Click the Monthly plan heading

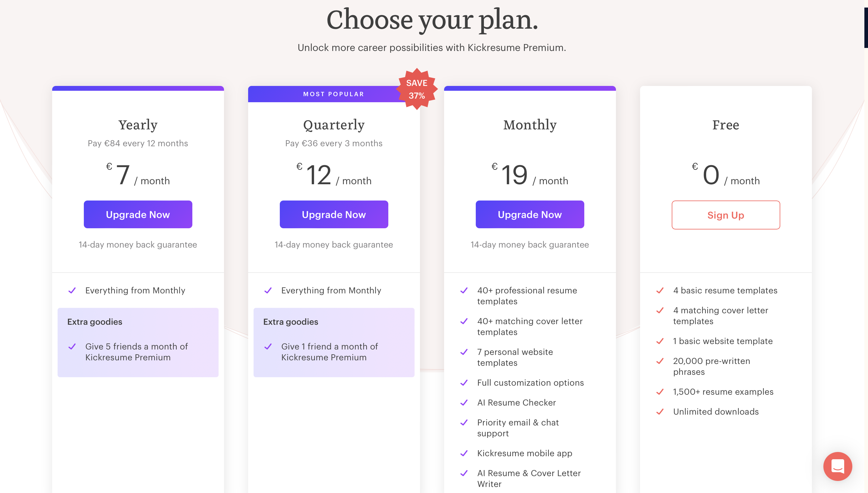[x=529, y=125]
